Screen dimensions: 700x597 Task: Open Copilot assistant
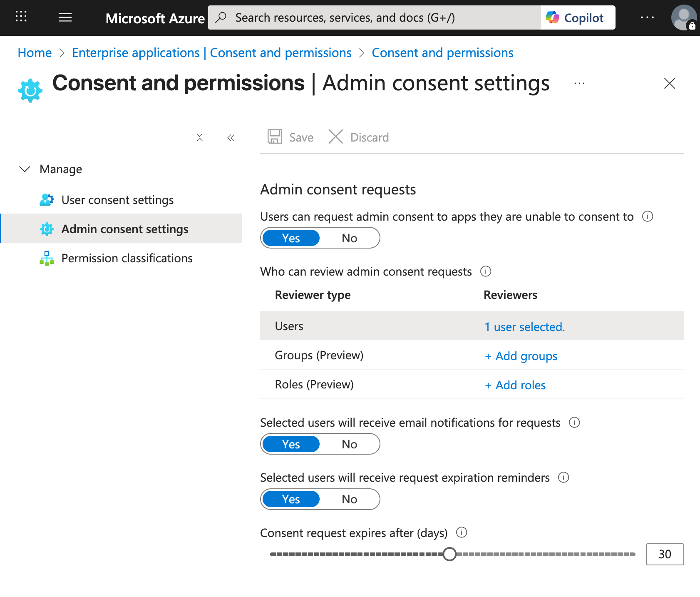(x=578, y=17)
